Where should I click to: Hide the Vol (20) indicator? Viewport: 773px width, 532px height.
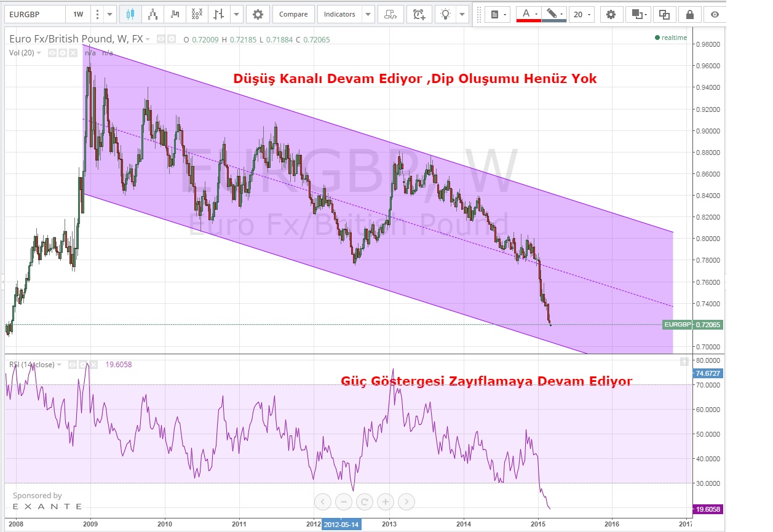coord(52,53)
